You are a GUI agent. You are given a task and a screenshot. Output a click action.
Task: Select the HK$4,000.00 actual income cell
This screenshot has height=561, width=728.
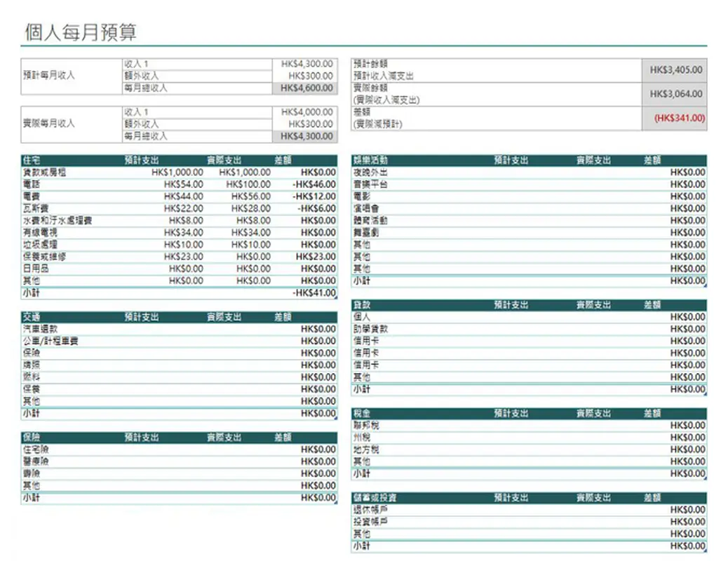coord(306,112)
